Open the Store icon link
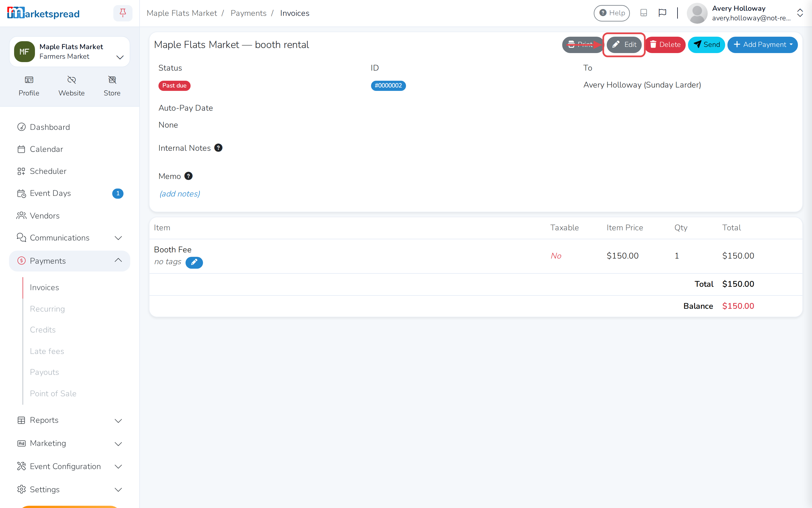This screenshot has width=812, height=508. pyautogui.click(x=112, y=86)
